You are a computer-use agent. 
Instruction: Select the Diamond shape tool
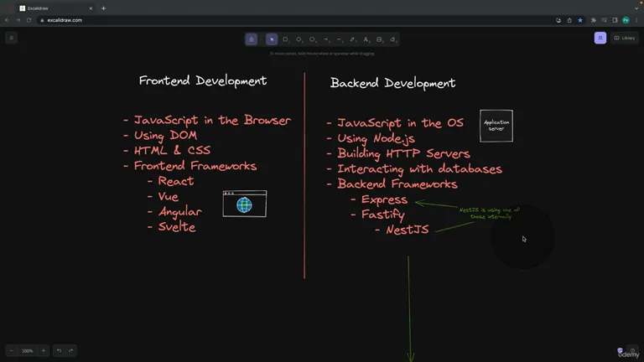[x=299, y=39]
